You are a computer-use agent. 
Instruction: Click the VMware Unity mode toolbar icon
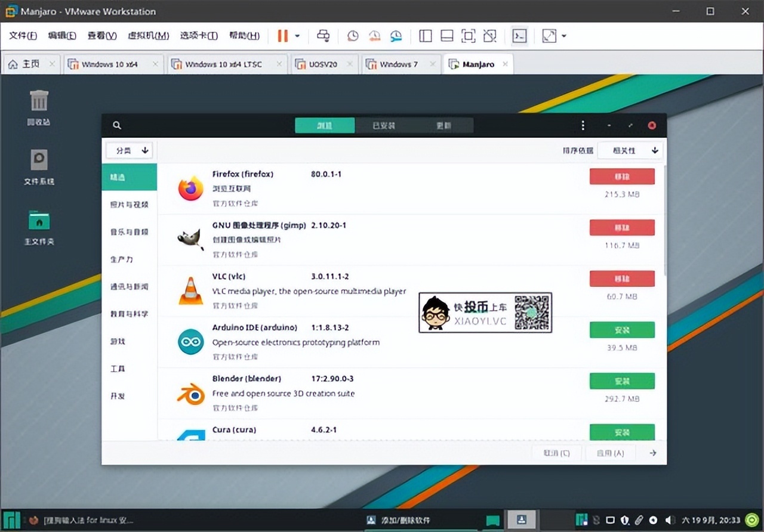pyautogui.click(x=490, y=36)
